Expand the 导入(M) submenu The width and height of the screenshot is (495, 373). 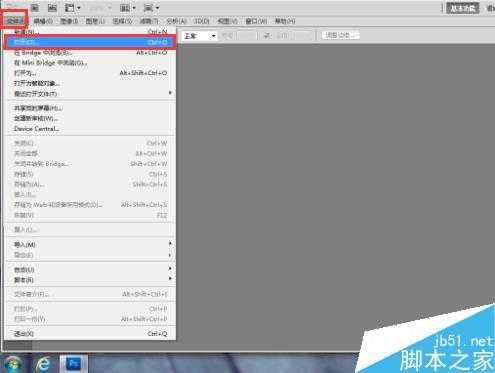pyautogui.click(x=90, y=245)
